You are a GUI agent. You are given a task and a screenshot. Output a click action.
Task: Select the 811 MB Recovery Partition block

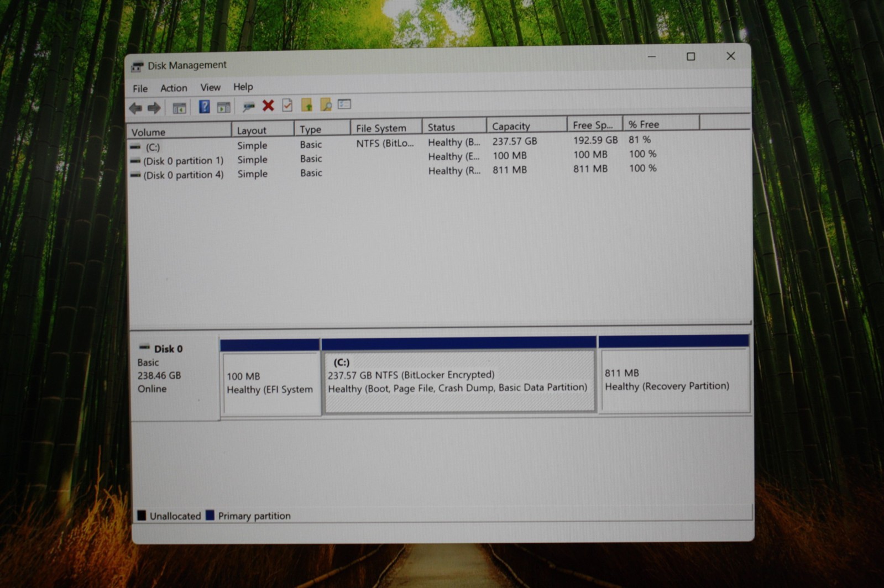click(x=674, y=374)
